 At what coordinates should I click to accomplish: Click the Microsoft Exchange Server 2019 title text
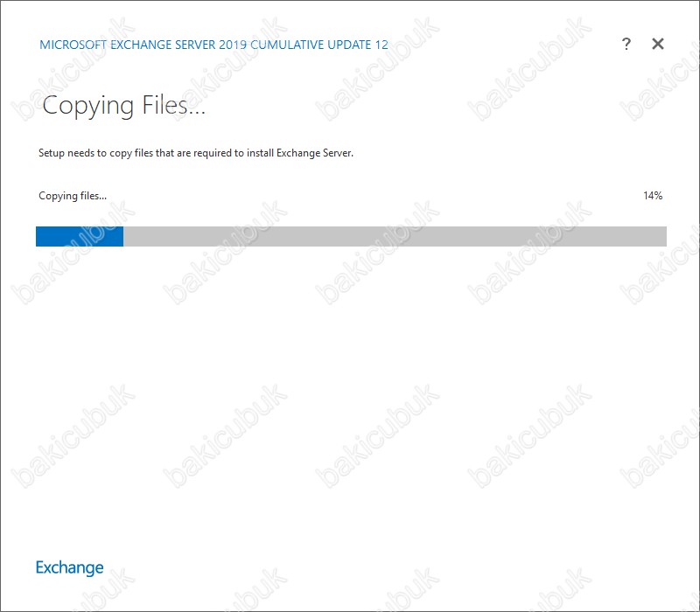click(x=213, y=45)
